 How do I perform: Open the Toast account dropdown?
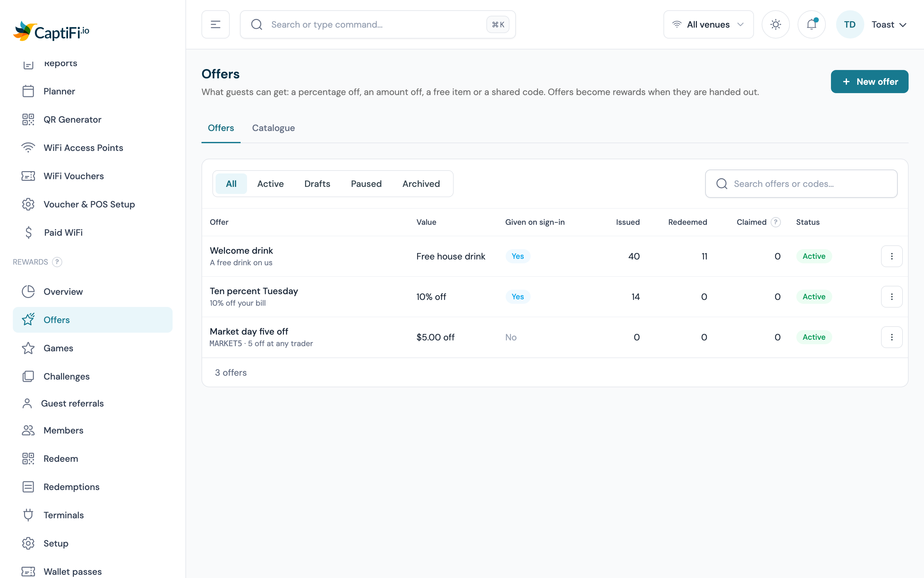point(888,24)
